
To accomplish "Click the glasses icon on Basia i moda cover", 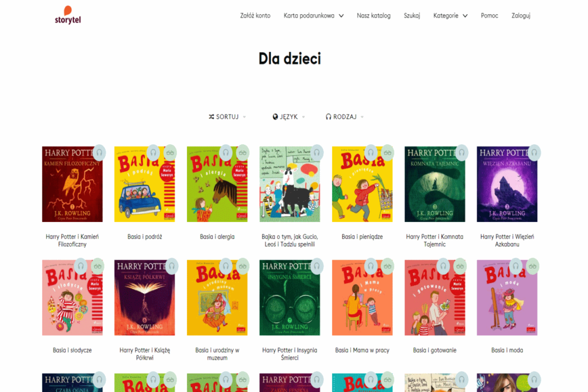I will coord(533,266).
